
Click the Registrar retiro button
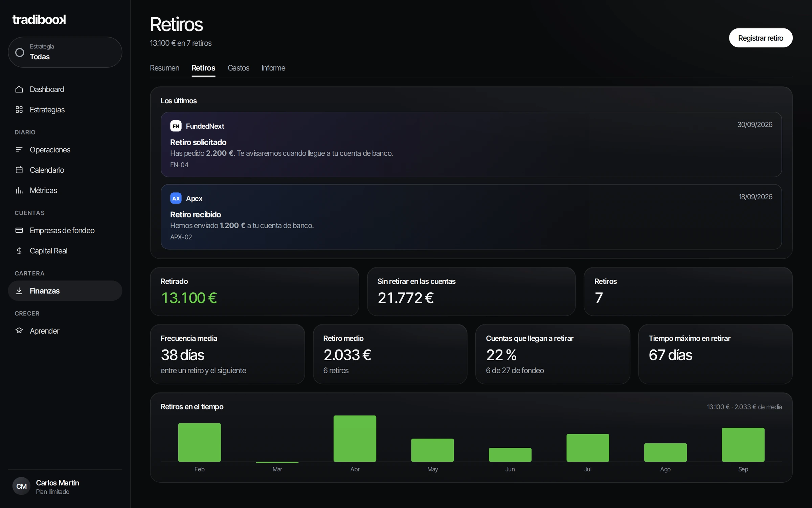(x=761, y=38)
